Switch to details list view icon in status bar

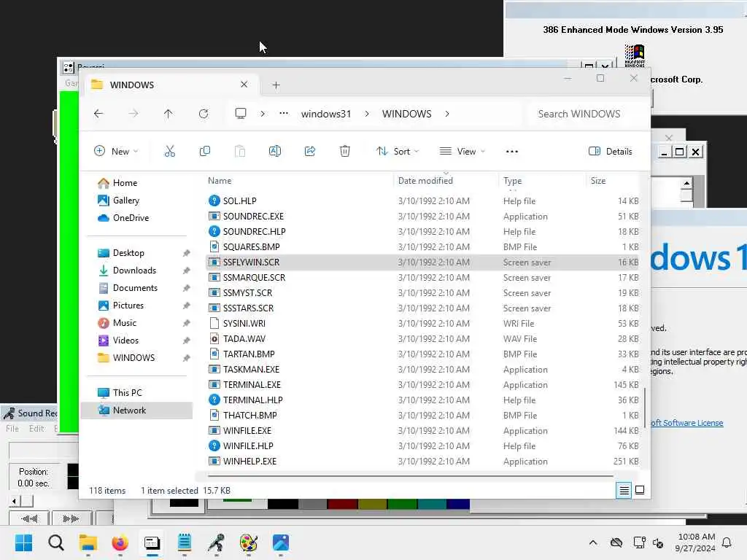[x=624, y=490]
